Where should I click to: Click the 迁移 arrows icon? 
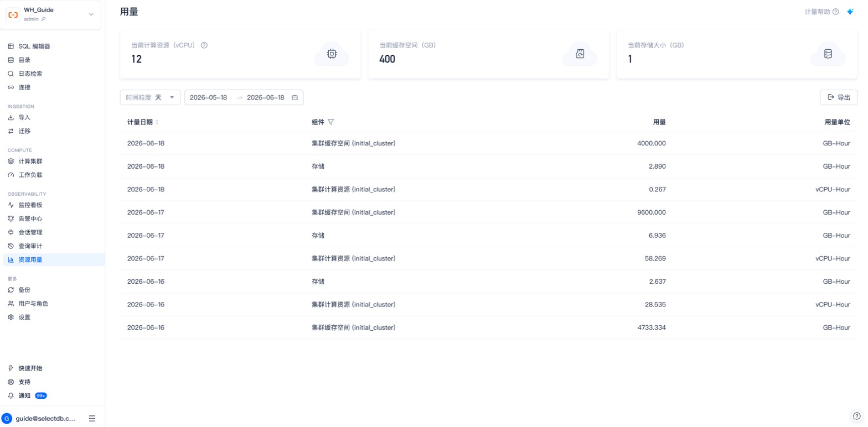11,131
